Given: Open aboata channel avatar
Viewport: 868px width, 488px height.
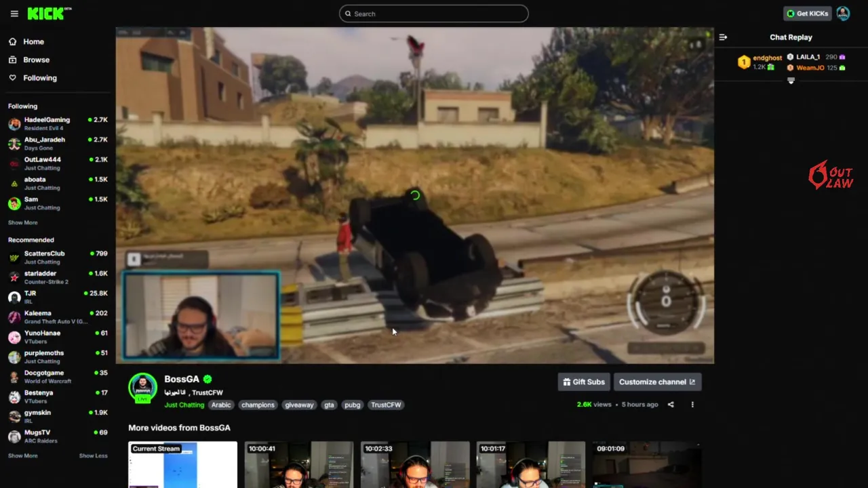Looking at the screenshot, I should click(14, 184).
